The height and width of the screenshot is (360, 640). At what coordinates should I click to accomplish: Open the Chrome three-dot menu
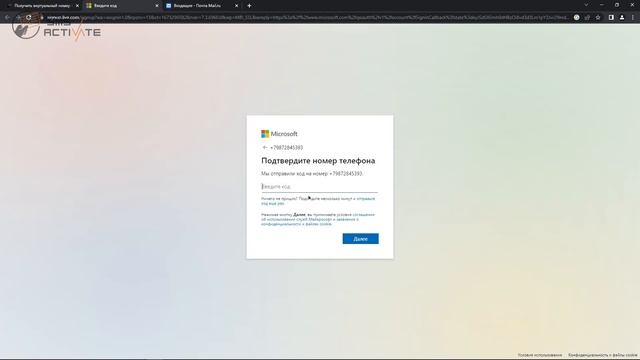tap(633, 18)
